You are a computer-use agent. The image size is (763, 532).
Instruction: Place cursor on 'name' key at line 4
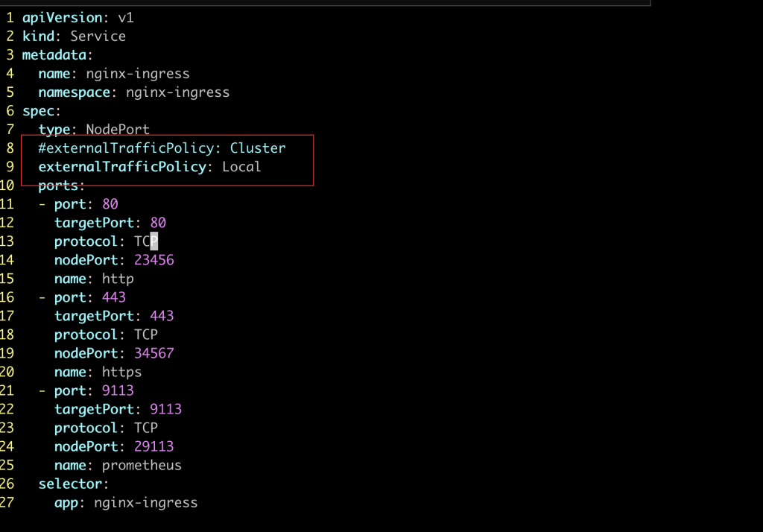pyautogui.click(x=54, y=74)
